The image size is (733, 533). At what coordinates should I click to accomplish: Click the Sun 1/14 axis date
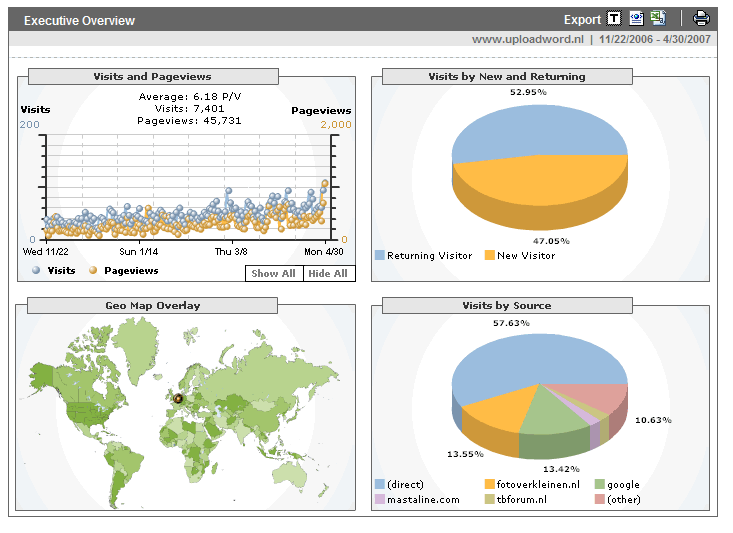tap(138, 252)
